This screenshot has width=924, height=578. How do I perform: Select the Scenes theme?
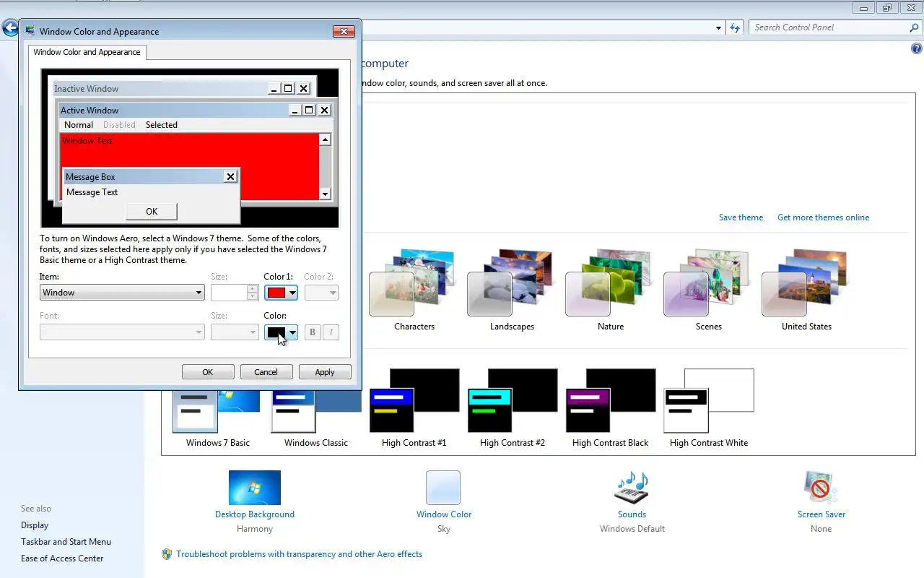(x=708, y=289)
